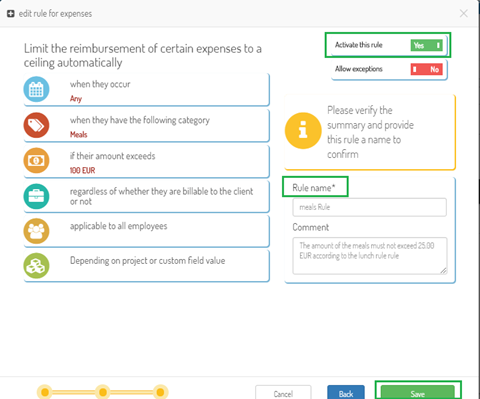Click the yellow info circle icon
480x399 pixels.
(303, 130)
